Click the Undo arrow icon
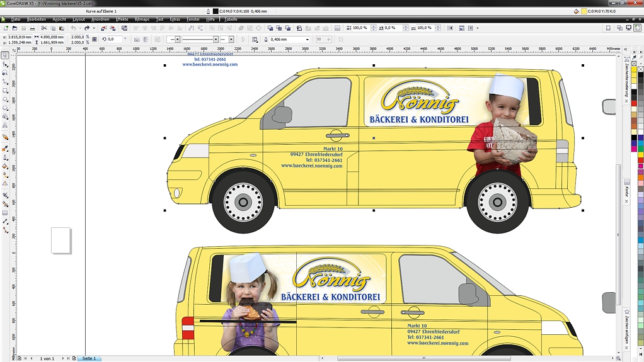This screenshot has width=644, height=362. 74,28
